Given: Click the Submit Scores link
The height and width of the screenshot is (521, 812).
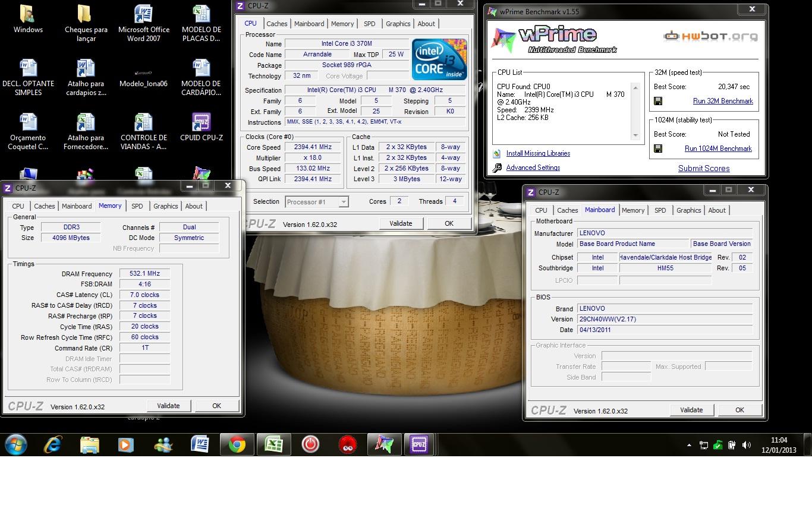Looking at the screenshot, I should [704, 168].
